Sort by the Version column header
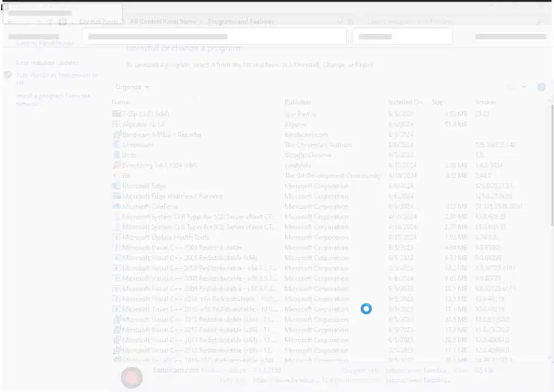 coord(485,102)
